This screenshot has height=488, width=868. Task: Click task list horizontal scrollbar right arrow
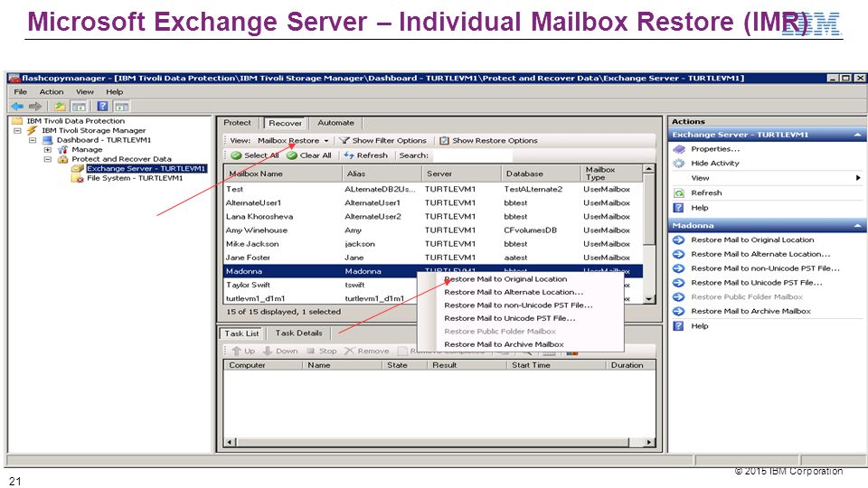[x=649, y=442]
